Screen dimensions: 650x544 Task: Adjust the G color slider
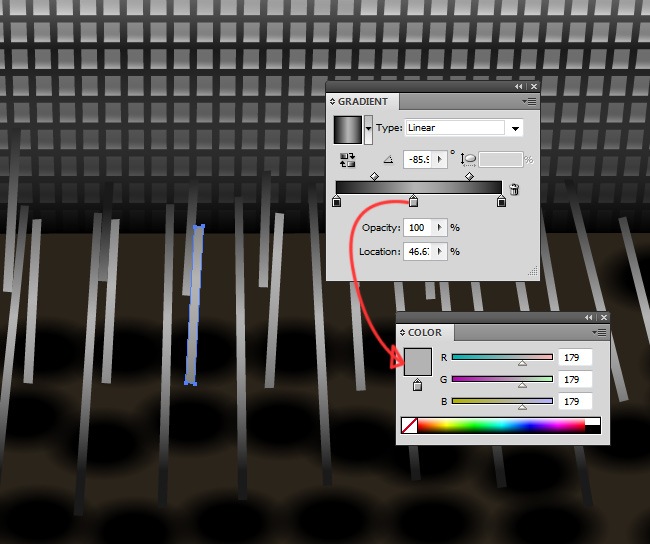502,379
